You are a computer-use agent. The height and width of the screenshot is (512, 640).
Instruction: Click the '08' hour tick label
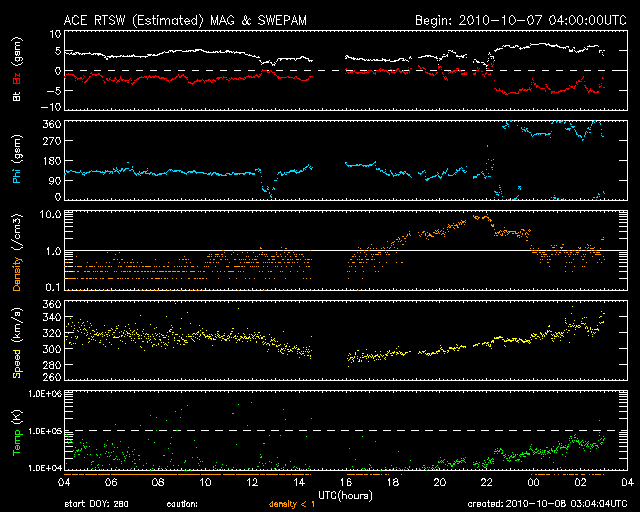tap(158, 482)
